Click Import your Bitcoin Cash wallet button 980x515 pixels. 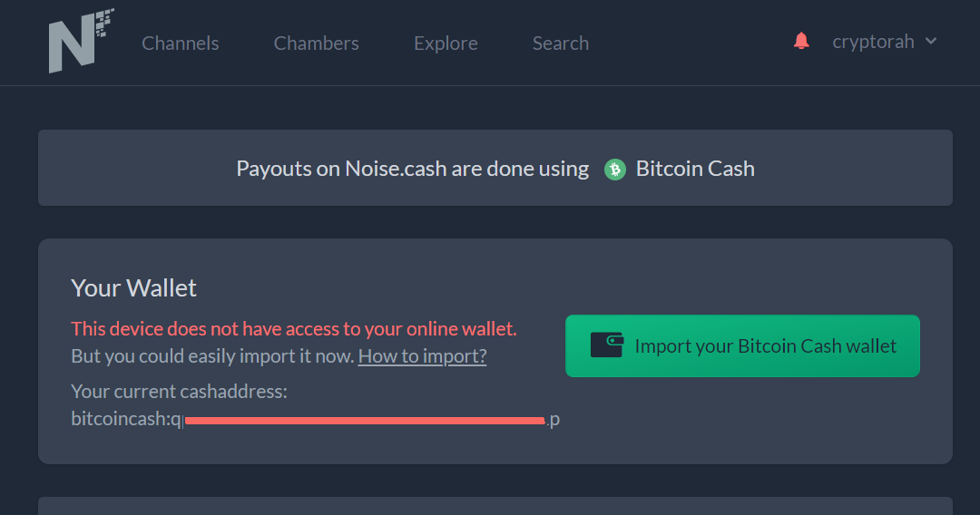742,345
